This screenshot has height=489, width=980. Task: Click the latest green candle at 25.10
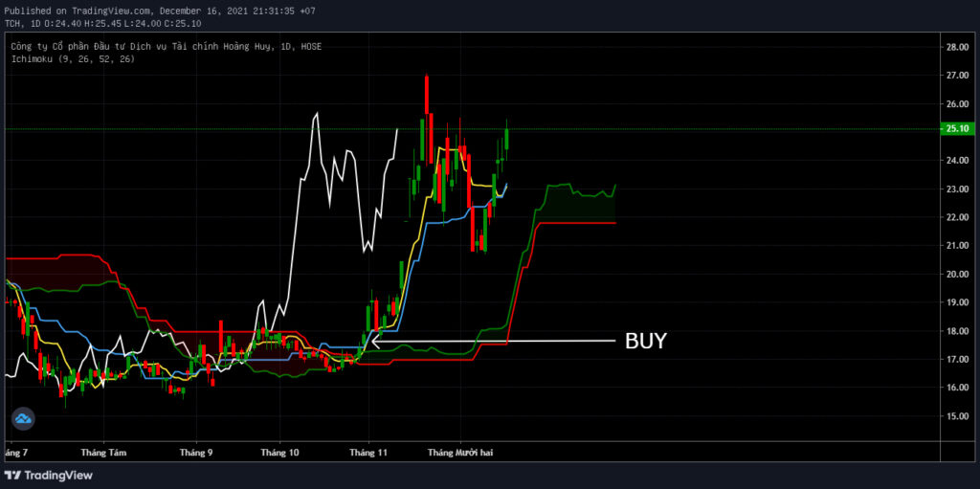click(x=506, y=139)
